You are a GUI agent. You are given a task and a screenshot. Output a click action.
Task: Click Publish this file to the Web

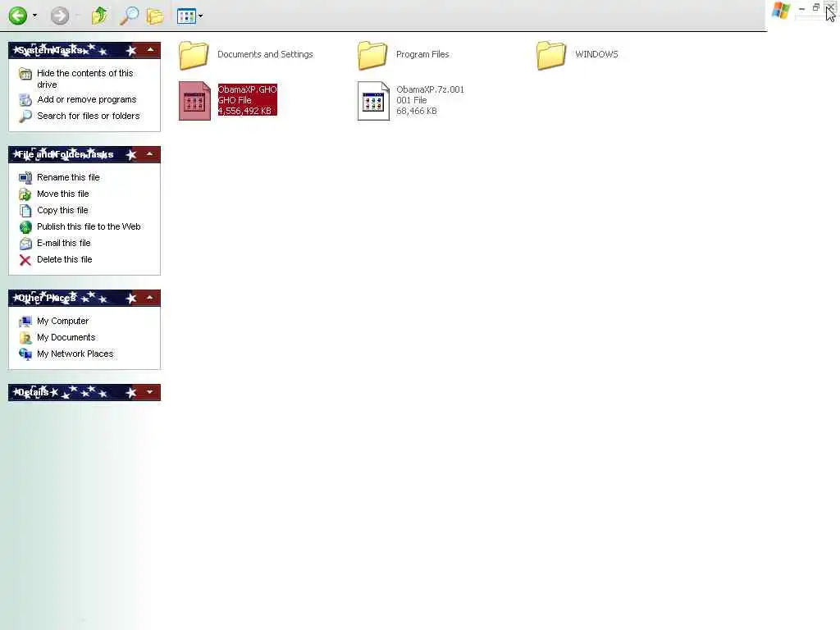tap(89, 226)
